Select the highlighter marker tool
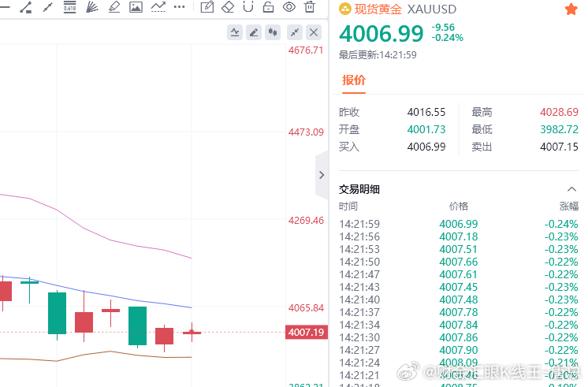This screenshot has height=387, width=588. point(114,7)
